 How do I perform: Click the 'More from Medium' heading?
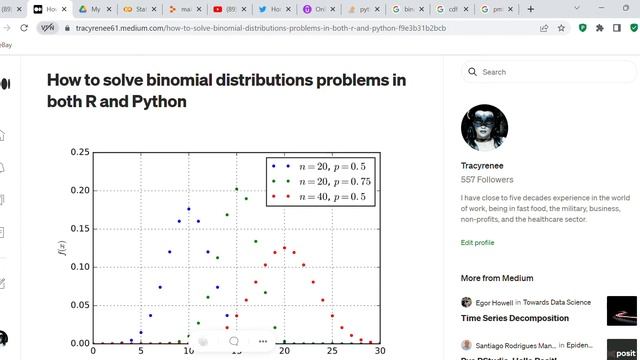click(x=497, y=278)
